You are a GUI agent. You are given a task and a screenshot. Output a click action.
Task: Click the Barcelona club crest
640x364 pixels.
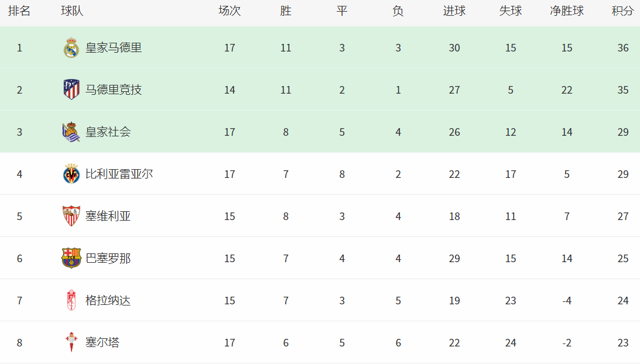point(71,259)
